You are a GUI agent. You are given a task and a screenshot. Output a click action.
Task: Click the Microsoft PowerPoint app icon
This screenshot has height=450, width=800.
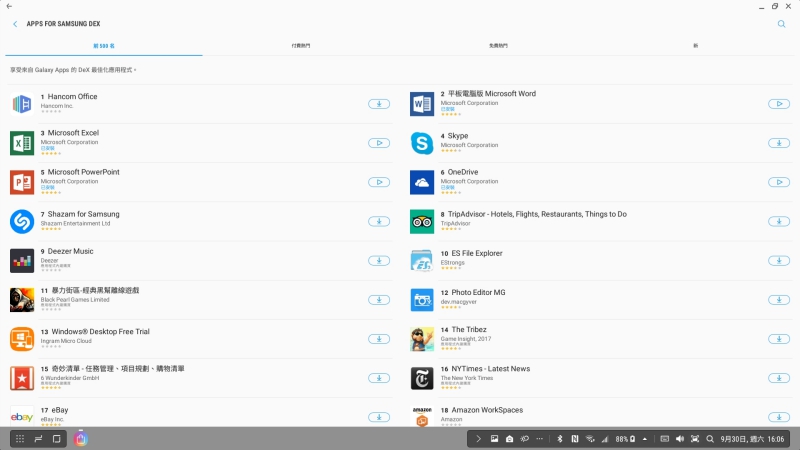22,182
